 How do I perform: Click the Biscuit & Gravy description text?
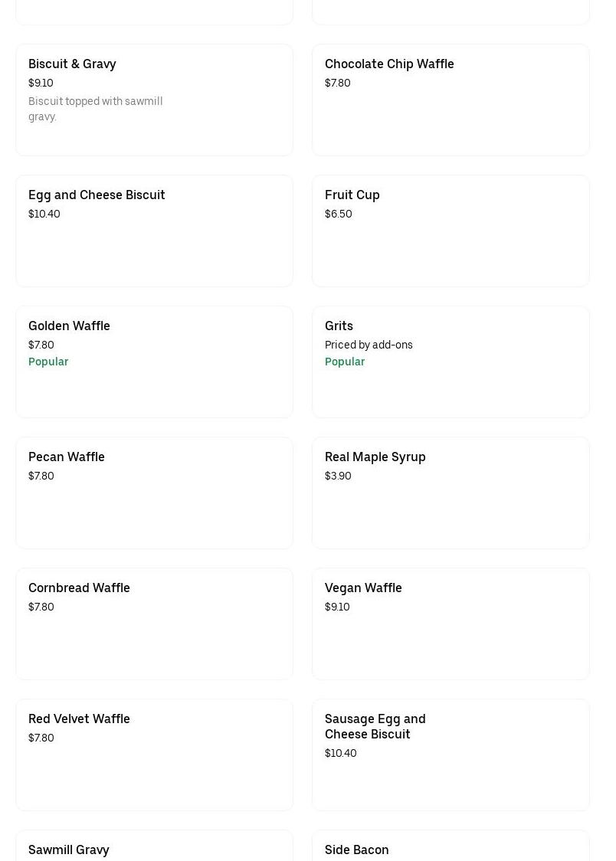(x=95, y=109)
